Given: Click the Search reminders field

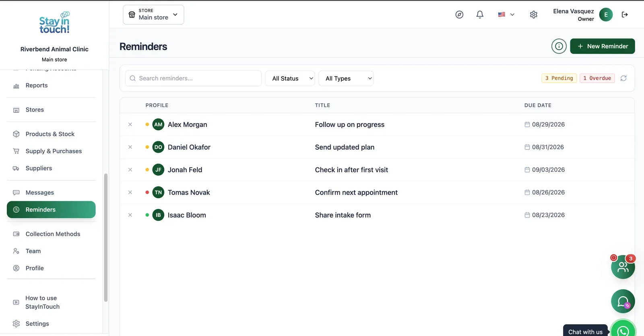Looking at the screenshot, I should pyautogui.click(x=193, y=78).
